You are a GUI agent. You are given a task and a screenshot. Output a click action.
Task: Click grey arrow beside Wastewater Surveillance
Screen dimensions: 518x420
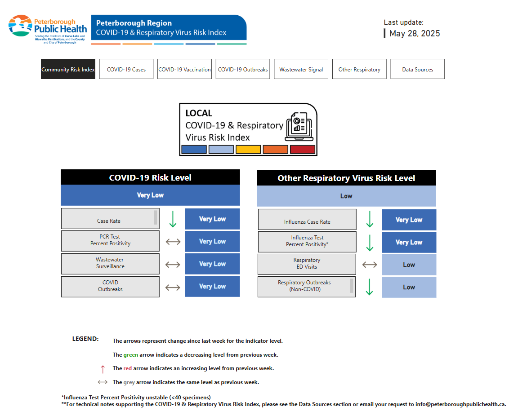coord(173,265)
